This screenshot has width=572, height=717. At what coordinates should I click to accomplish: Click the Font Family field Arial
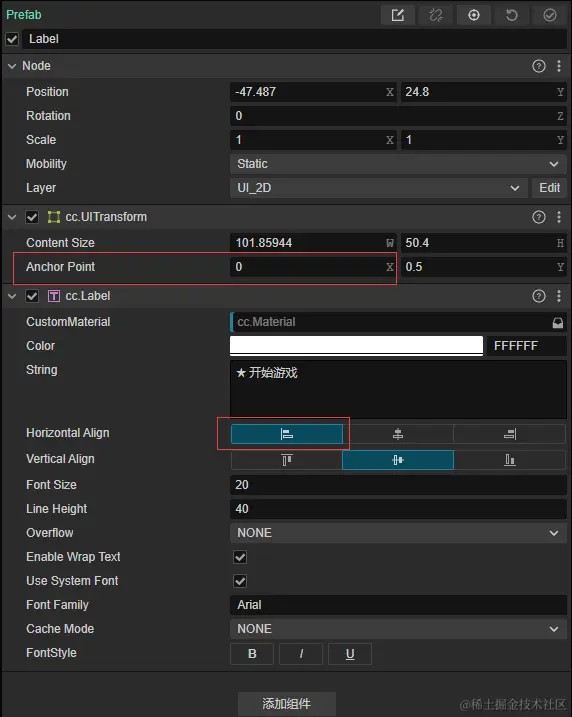tap(398, 605)
